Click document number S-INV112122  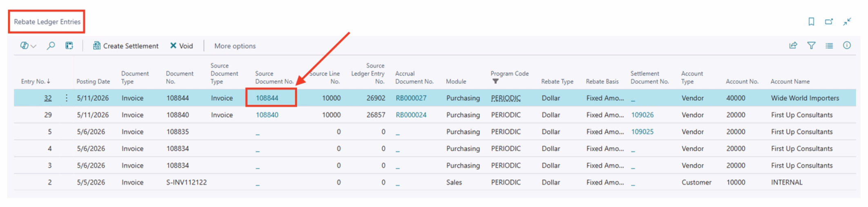click(186, 182)
